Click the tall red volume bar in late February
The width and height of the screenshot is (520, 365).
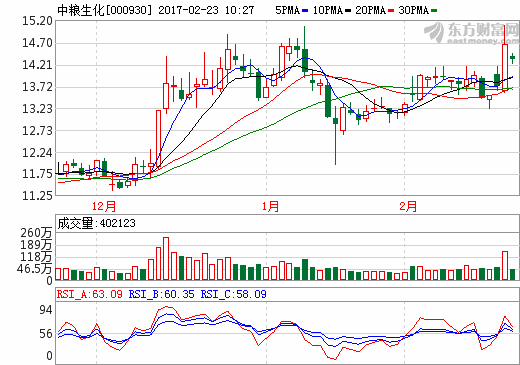click(505, 265)
